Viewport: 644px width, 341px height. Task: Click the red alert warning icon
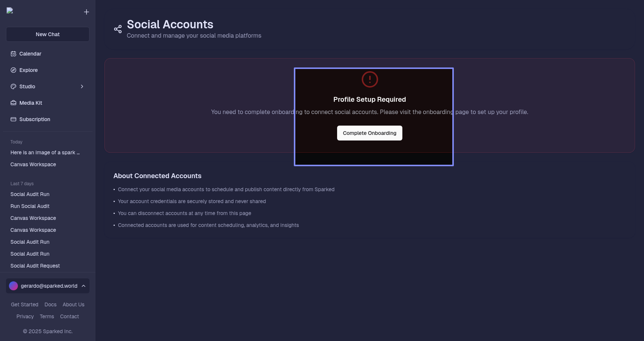coord(370,79)
